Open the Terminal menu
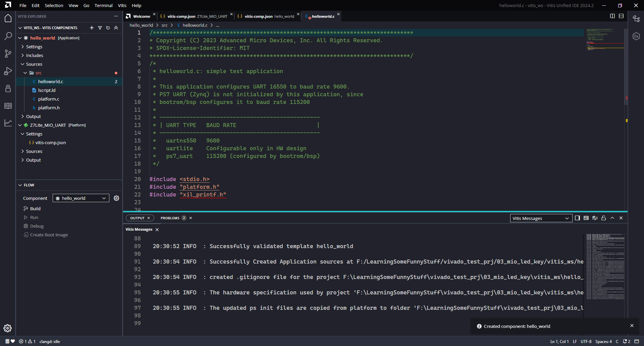Viewport: 644px width, 346px height. 104,5
